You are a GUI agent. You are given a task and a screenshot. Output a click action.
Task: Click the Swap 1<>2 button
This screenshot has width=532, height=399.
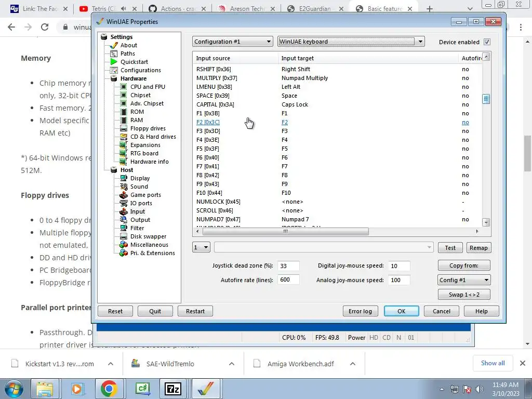464,295
